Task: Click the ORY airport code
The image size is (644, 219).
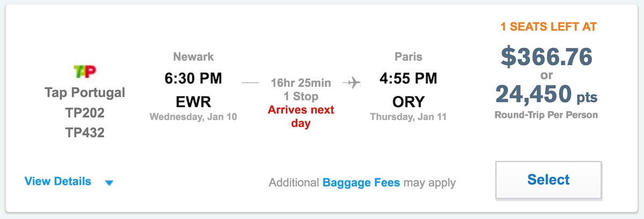Action: point(408,102)
